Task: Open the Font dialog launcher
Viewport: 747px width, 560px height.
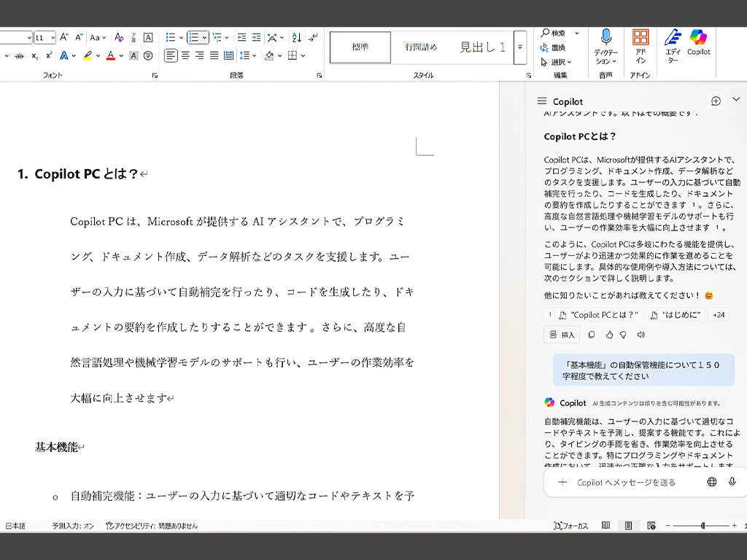Action: tap(155, 75)
